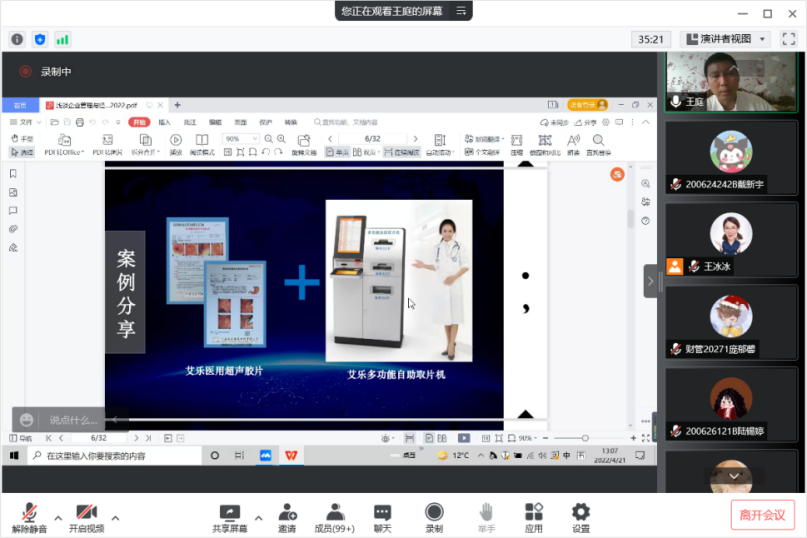Open the 成员(99+) members list
807x538 pixels.
tap(335, 517)
